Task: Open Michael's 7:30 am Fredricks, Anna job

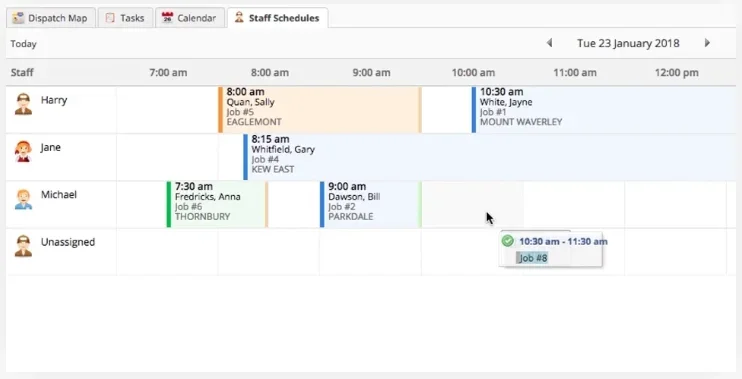Action: point(217,204)
